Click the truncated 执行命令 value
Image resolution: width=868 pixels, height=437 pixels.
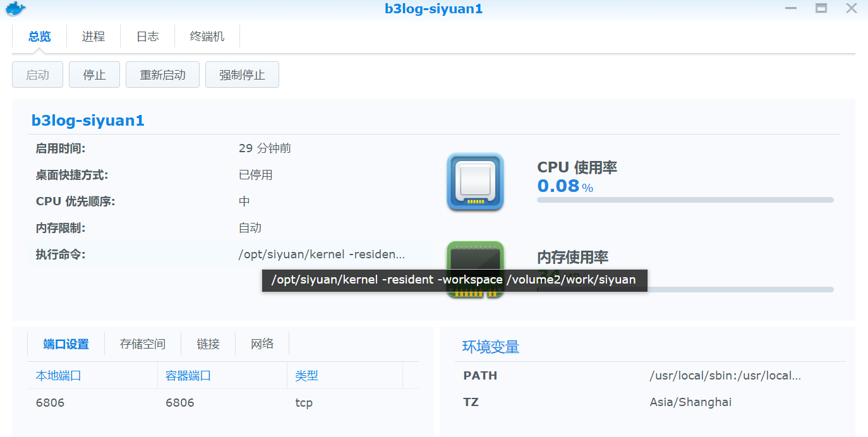[x=322, y=254]
